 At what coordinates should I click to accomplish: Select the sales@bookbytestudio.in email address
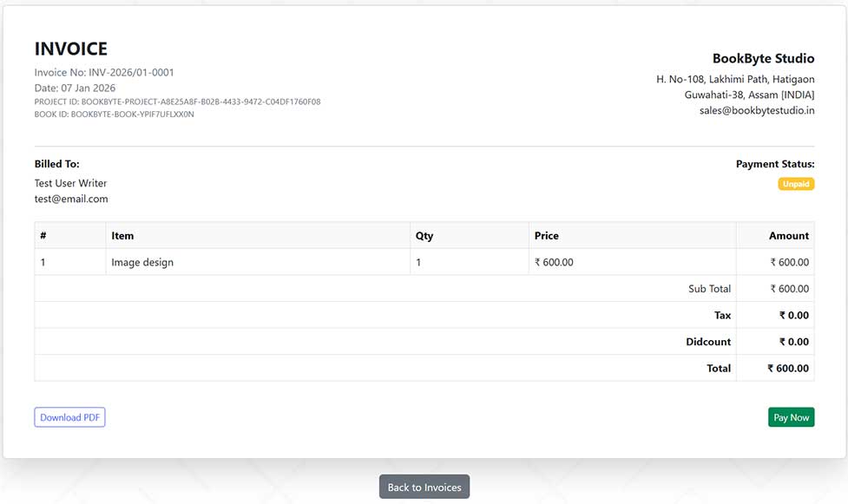point(756,110)
